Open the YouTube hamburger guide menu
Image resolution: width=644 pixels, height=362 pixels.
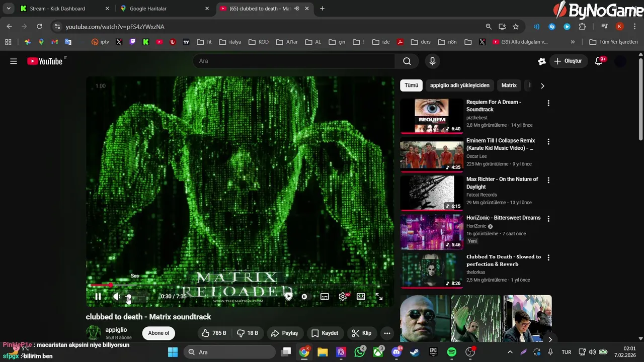tap(14, 61)
